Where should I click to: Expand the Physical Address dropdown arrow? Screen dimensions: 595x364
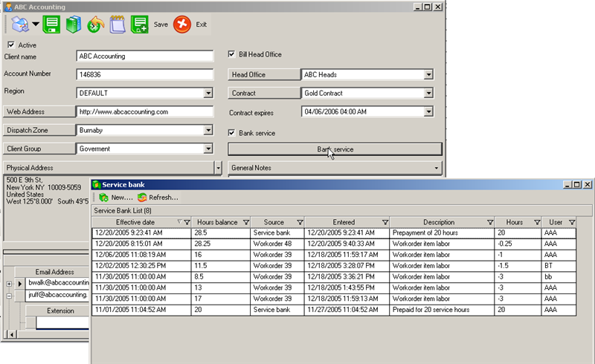tap(218, 168)
